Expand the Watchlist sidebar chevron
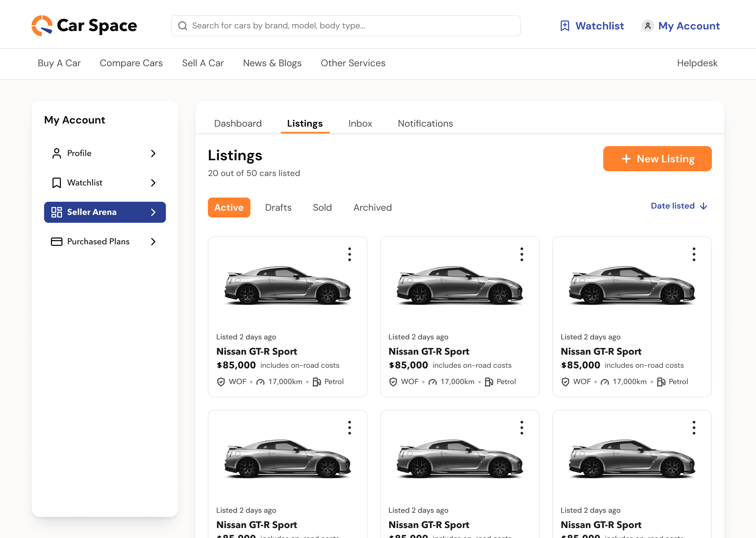This screenshot has width=756, height=538. pyautogui.click(x=153, y=183)
